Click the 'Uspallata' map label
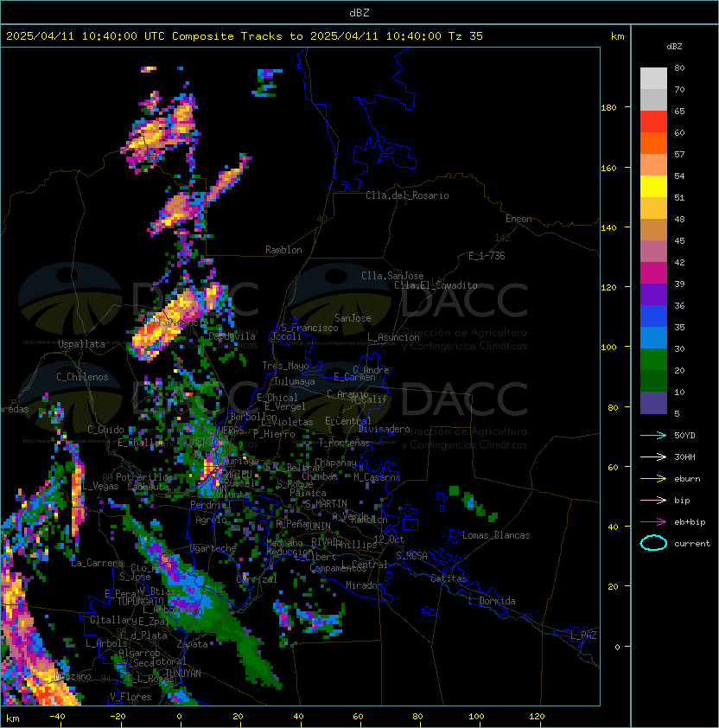The width and height of the screenshot is (719, 728). tap(81, 344)
